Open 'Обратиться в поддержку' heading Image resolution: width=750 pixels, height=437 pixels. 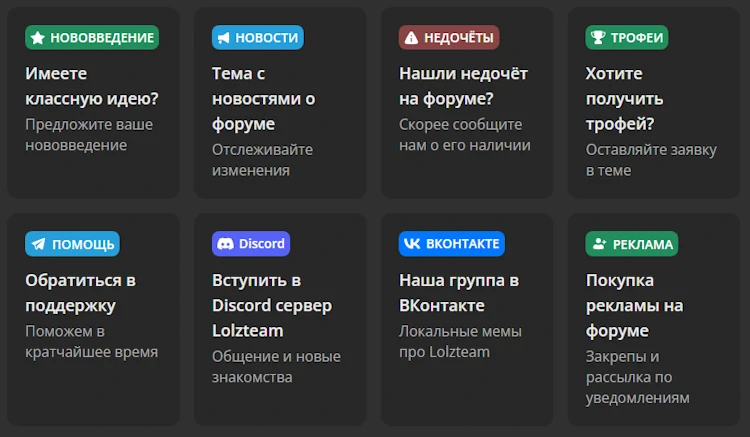tap(80, 293)
